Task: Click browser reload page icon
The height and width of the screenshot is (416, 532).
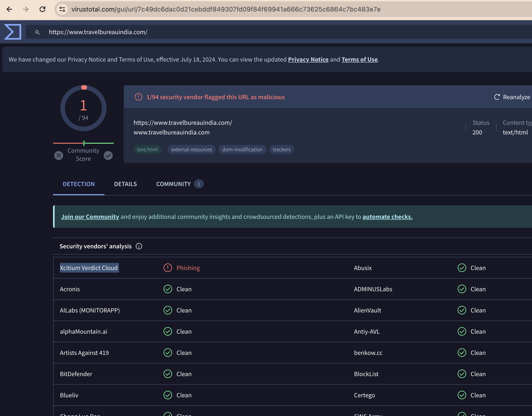Action: [x=42, y=9]
